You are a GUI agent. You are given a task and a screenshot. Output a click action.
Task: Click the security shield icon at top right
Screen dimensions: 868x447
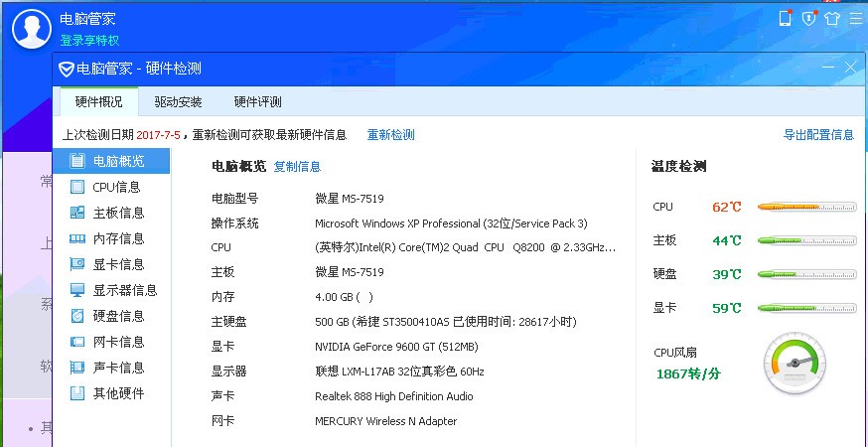tap(809, 18)
